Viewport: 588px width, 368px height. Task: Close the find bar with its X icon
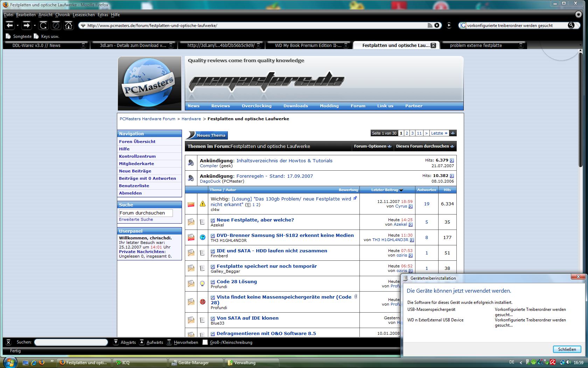[9, 342]
